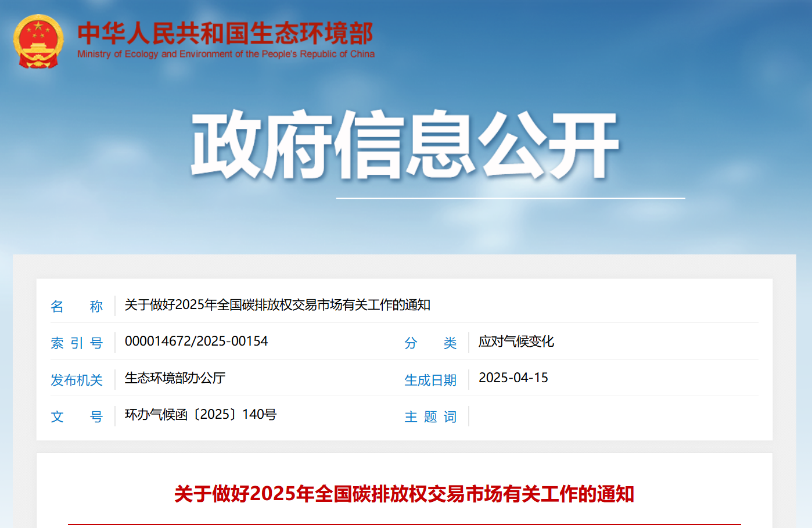The image size is (812, 528).
Task: Select the 主题词 field label
Action: (x=430, y=416)
